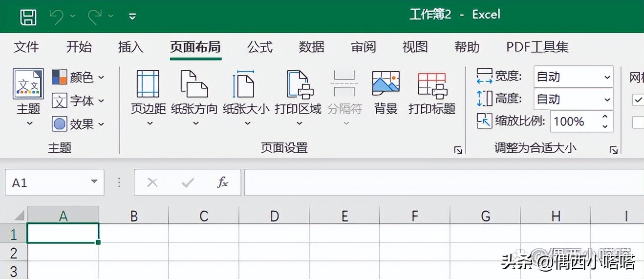Toggle the checked gridlines checkbox
This screenshot has height=279, width=644.
(x=638, y=100)
